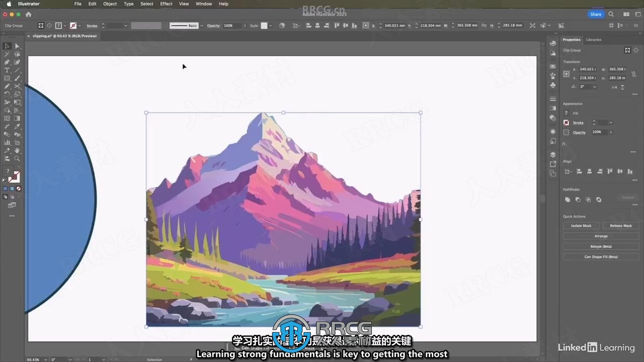Click the Arrange quick action
The image size is (644, 362).
(x=601, y=236)
